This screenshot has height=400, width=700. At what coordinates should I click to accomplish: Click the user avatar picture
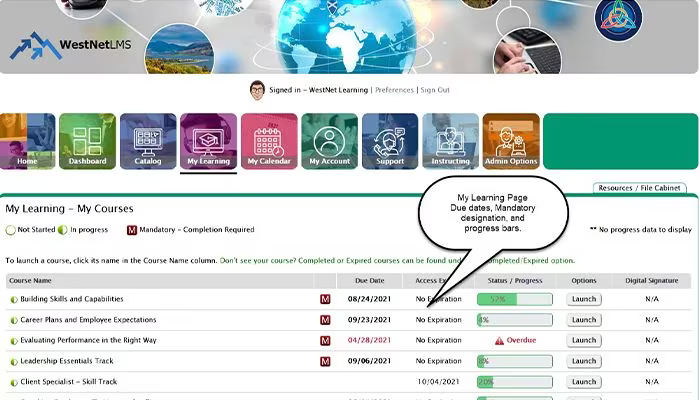pos(257,90)
